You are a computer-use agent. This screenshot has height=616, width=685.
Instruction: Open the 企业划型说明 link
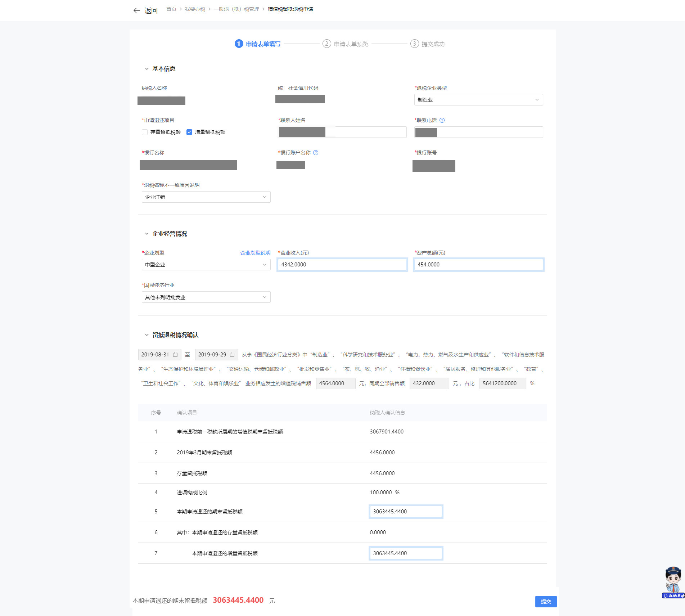(x=255, y=253)
